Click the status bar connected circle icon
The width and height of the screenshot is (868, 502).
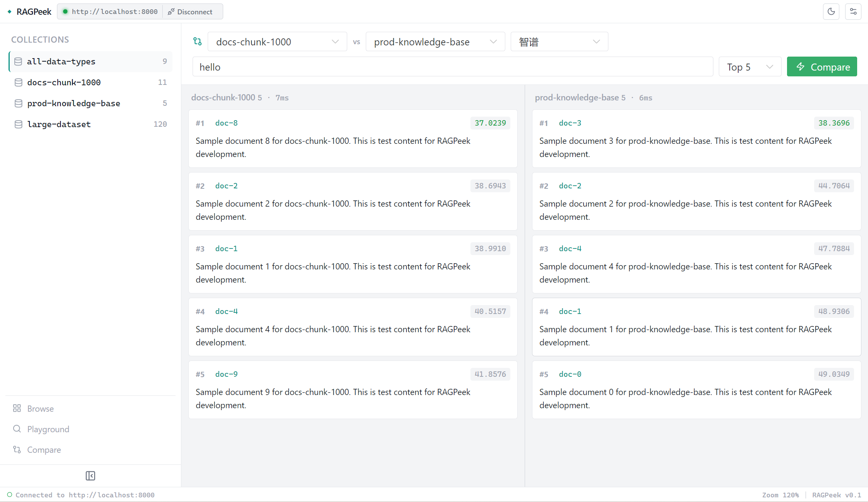(10, 495)
